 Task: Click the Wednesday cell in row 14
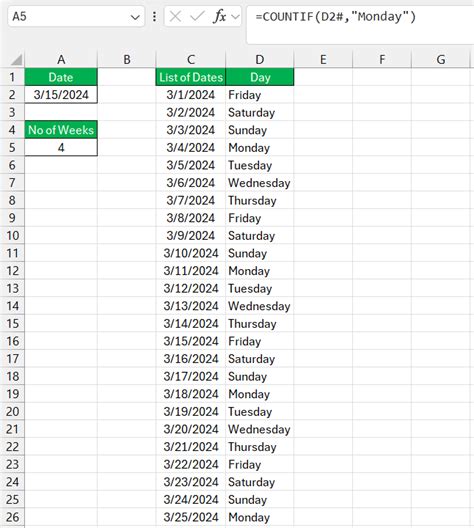pos(260,306)
